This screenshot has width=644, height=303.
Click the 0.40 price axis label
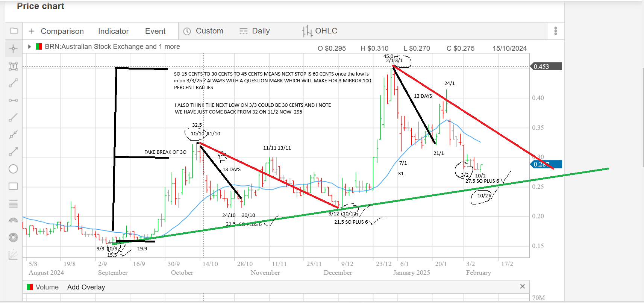coord(538,98)
